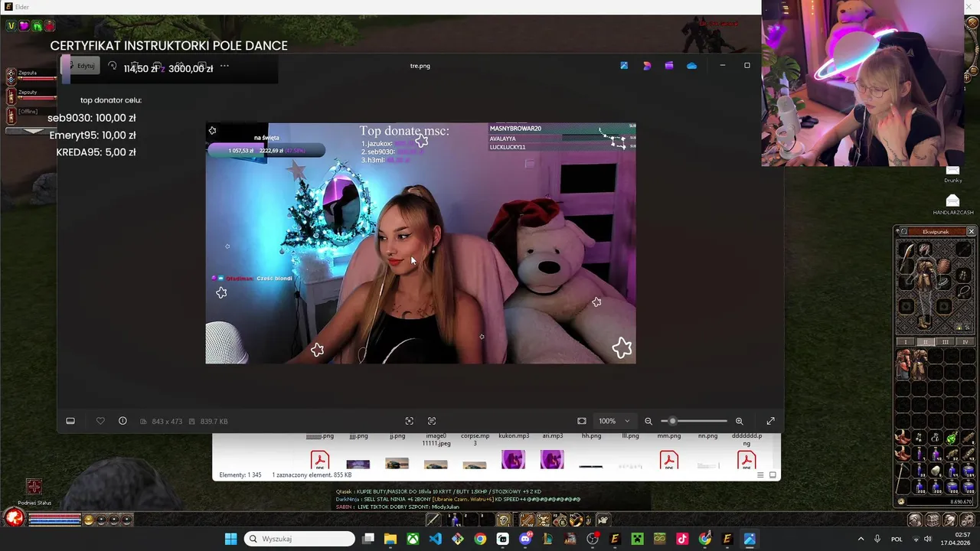Select inventory tab IV in Ekwipunek

pos(964,342)
